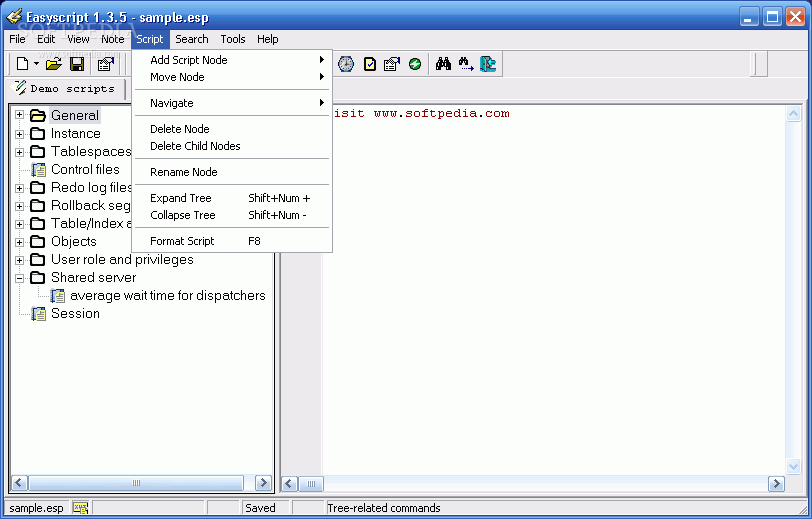Screen dimensions: 812x519
Task: Click the binoculars Find Next arrow icon
Action: pyautogui.click(x=466, y=64)
